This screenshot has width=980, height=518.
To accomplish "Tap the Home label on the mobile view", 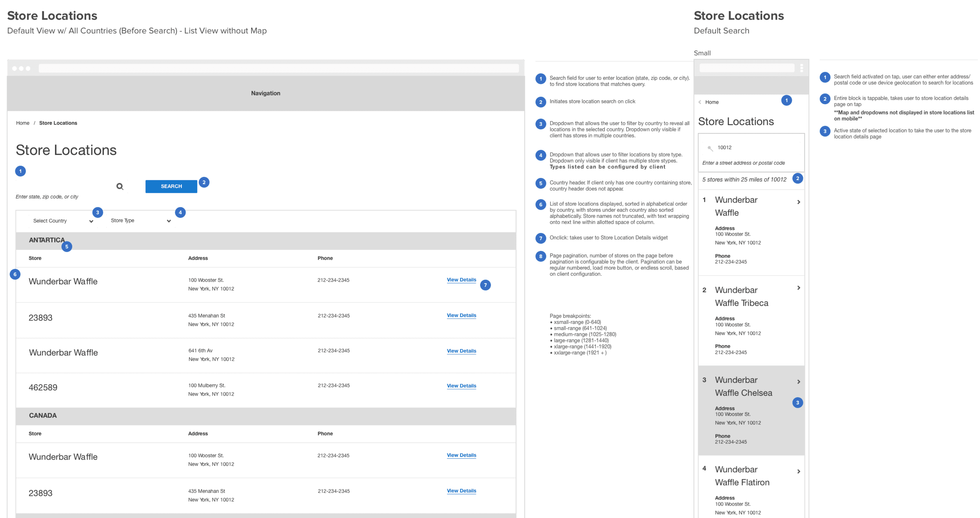I will [x=712, y=102].
